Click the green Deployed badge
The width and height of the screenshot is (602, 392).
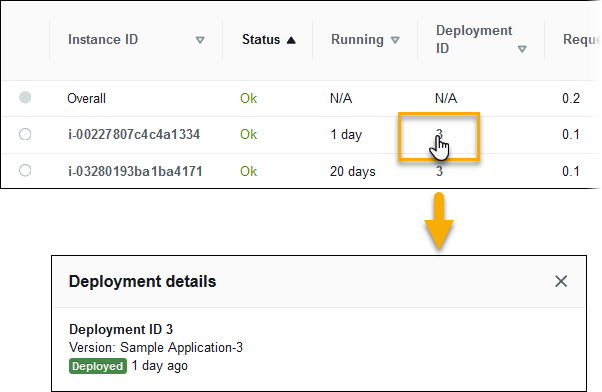pyautogui.click(x=98, y=366)
